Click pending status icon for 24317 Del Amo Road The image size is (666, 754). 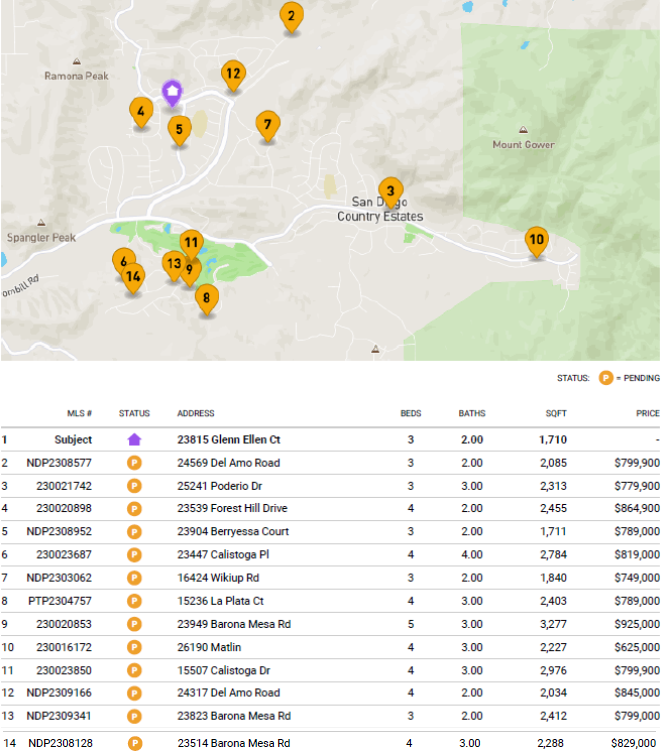pyautogui.click(x=134, y=693)
